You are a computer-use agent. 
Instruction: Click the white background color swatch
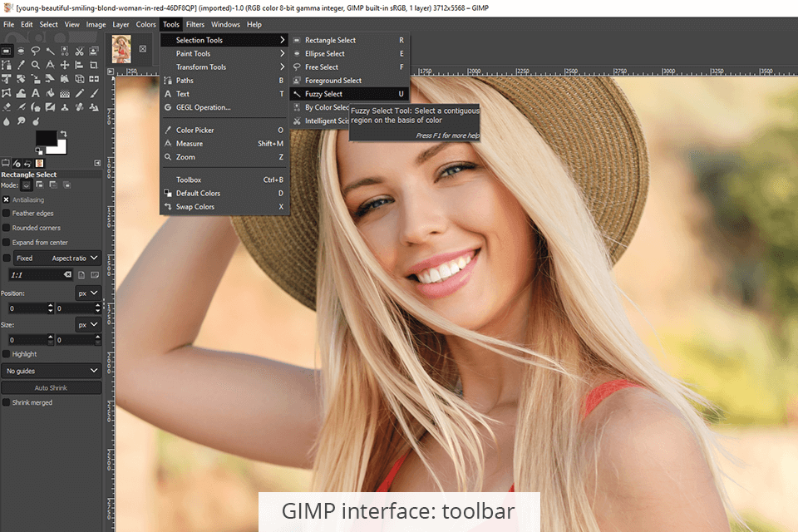coord(61,149)
